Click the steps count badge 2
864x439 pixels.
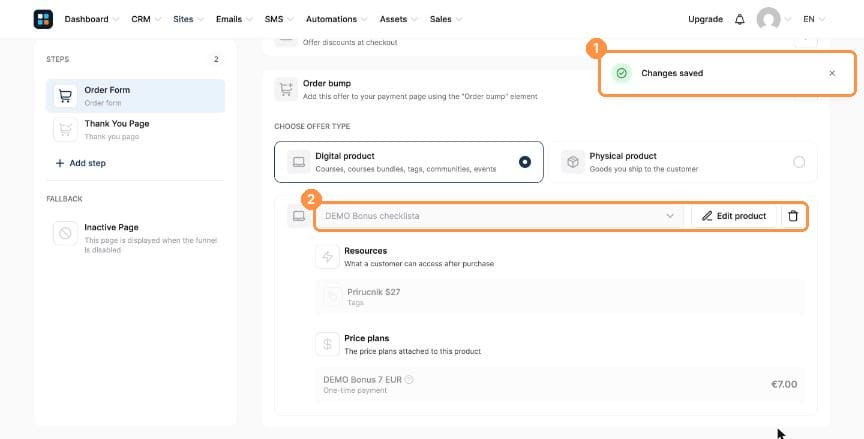pos(216,59)
